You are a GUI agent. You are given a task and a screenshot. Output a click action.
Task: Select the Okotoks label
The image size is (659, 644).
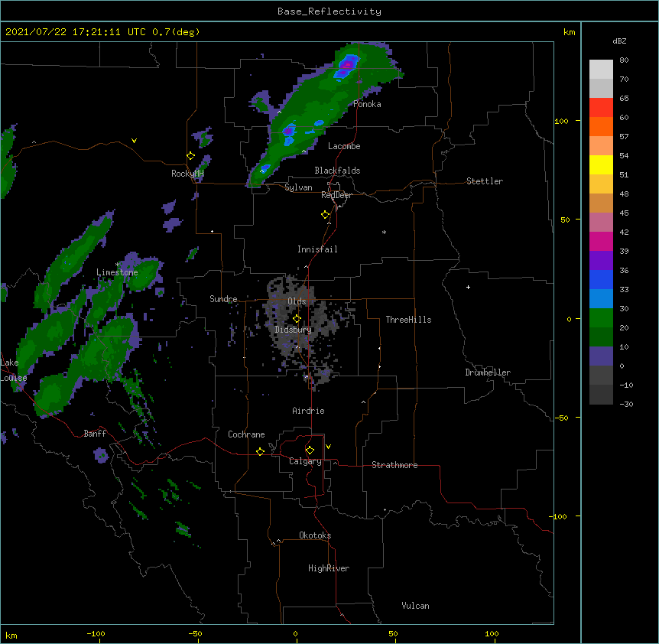click(315, 535)
